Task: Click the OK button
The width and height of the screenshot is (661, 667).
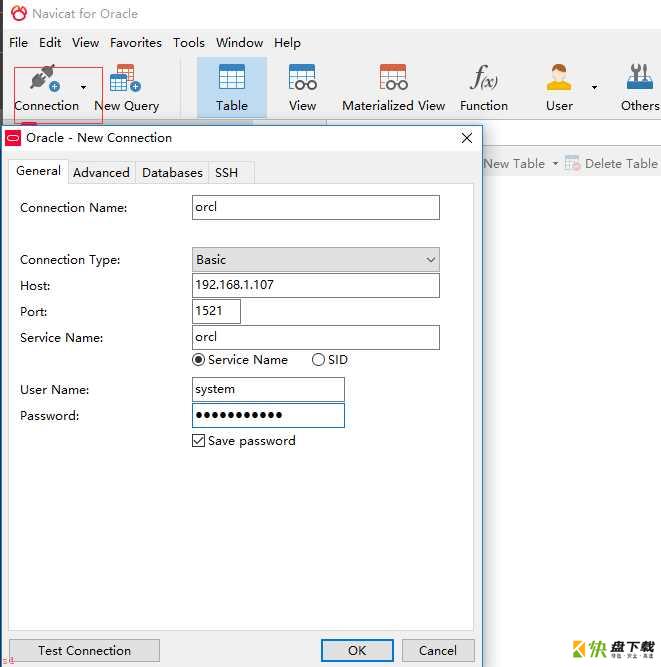Action: click(357, 650)
